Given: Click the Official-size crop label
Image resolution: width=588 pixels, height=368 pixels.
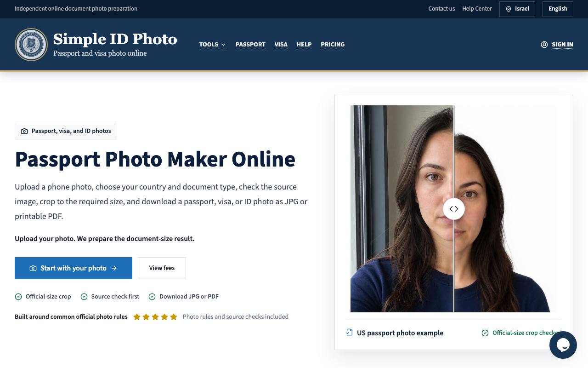Looking at the screenshot, I should click(48, 297).
